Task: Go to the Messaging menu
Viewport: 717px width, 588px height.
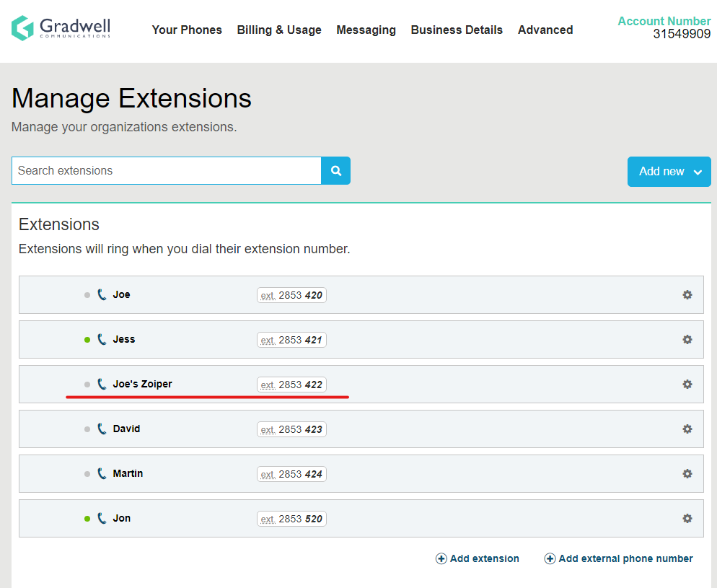Action: click(366, 30)
